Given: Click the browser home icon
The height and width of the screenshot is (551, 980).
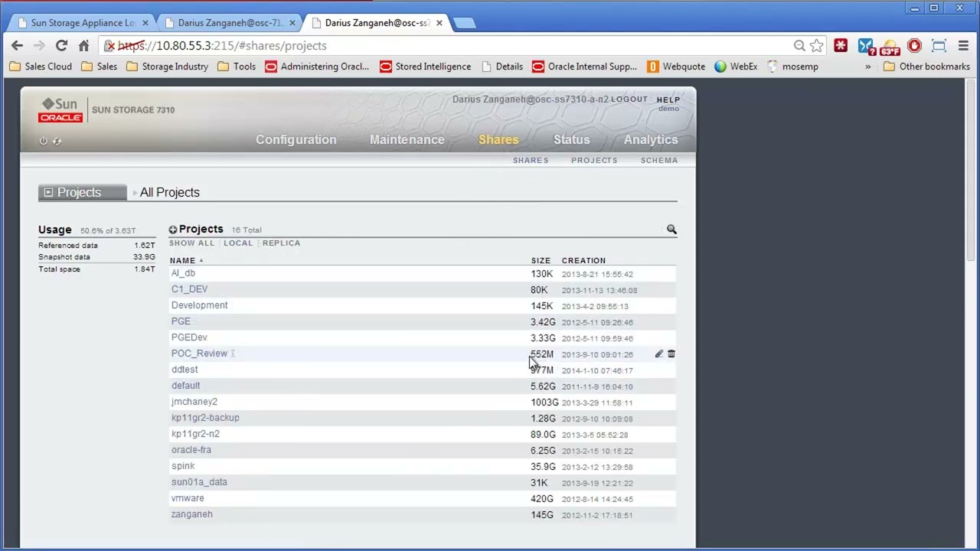Looking at the screenshot, I should pos(83,46).
